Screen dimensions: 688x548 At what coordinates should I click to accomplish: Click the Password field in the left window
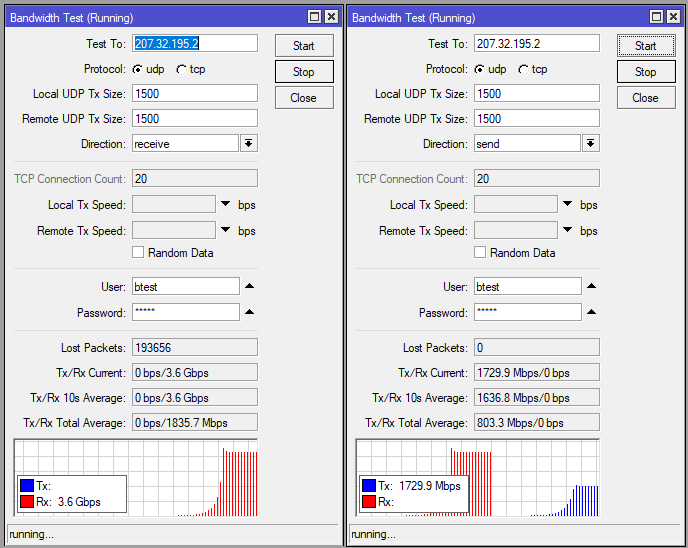click(x=186, y=312)
